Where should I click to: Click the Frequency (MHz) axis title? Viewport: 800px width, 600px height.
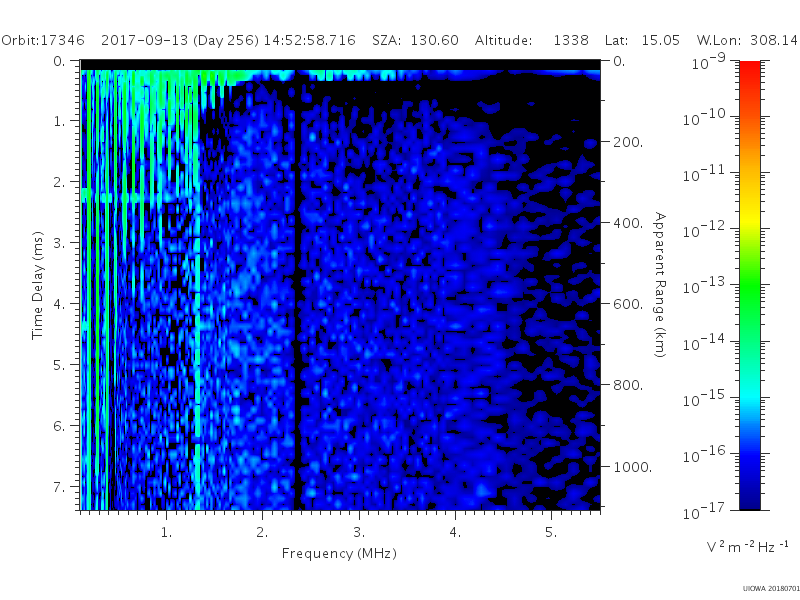coord(339,553)
